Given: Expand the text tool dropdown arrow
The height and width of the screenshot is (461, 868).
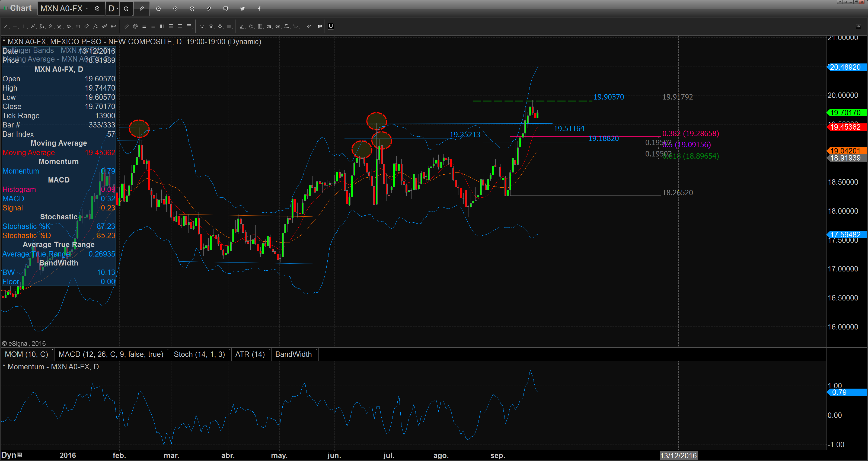Looking at the screenshot, I should (x=206, y=28).
